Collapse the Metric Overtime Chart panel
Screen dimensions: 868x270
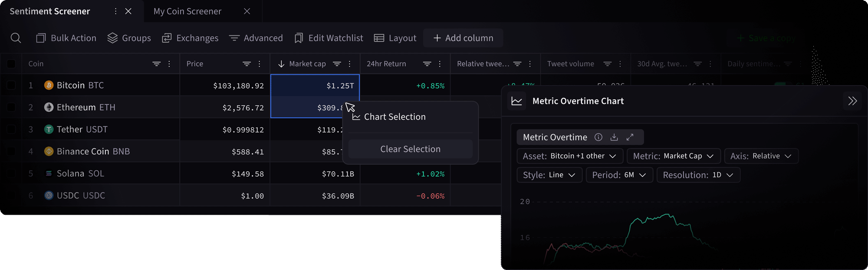point(852,101)
